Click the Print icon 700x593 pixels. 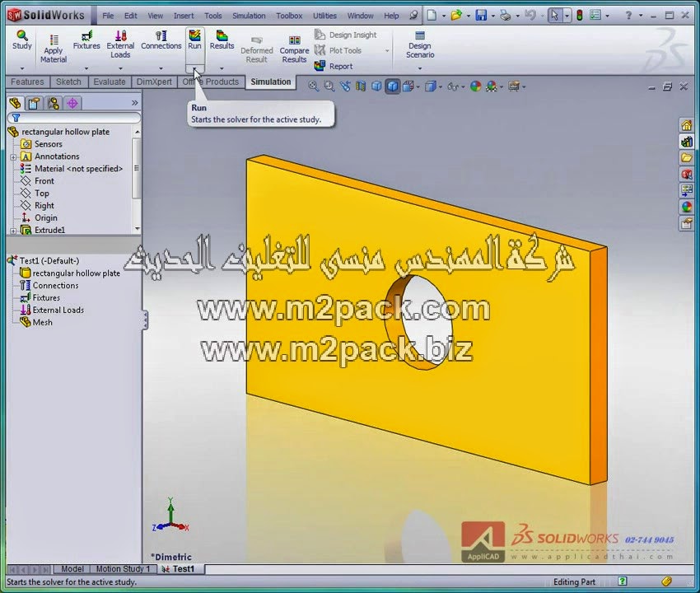tap(505, 16)
